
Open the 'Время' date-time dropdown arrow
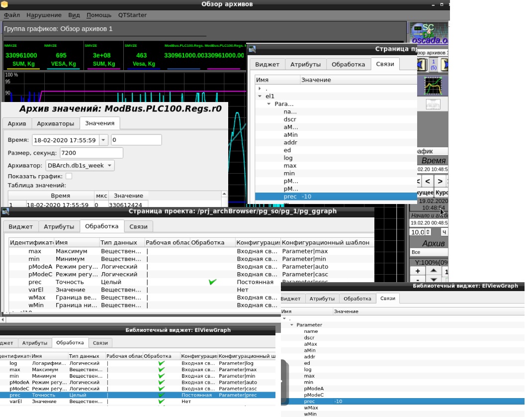point(103,140)
